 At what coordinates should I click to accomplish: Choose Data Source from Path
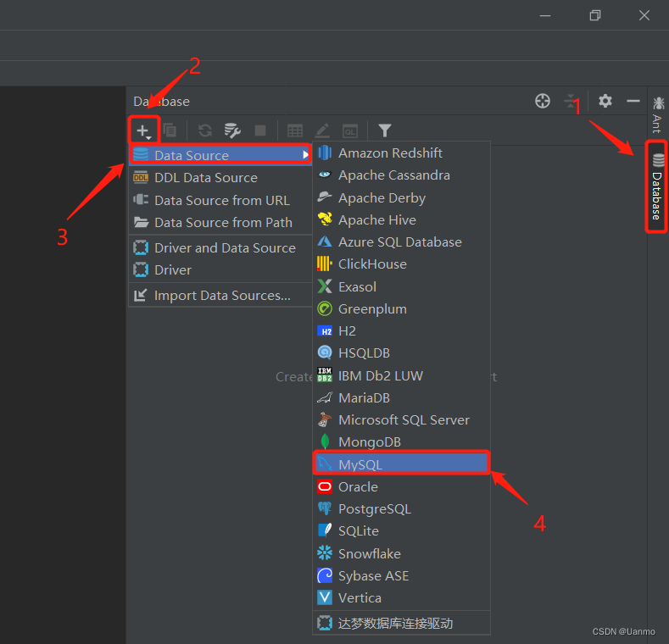pyautogui.click(x=220, y=222)
